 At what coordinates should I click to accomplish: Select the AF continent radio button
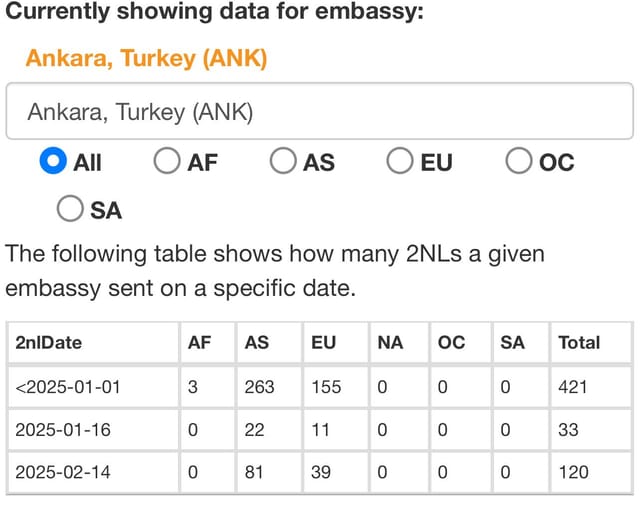[x=167, y=161]
